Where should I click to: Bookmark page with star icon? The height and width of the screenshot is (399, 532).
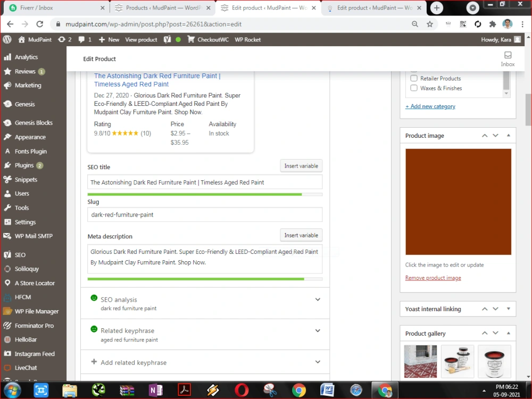(x=430, y=24)
